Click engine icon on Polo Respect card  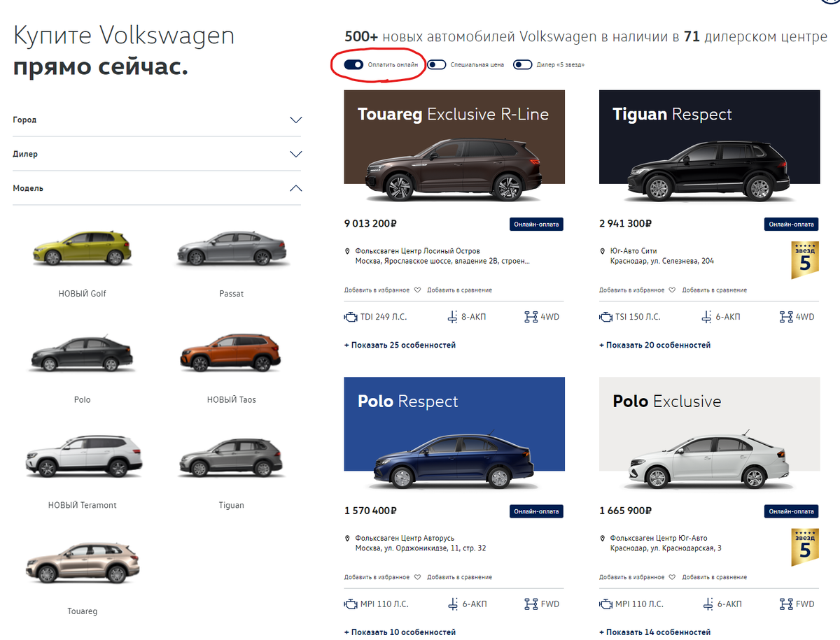click(x=351, y=604)
